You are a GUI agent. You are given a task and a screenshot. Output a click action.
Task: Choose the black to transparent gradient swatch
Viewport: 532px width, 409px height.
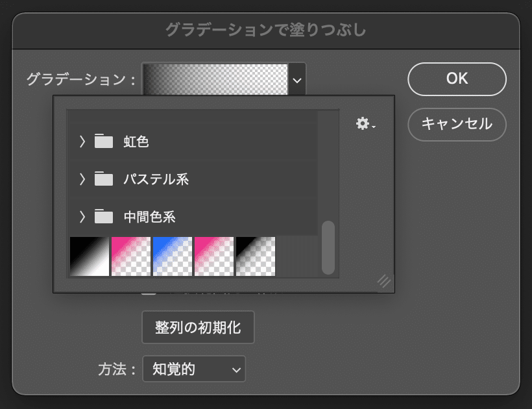(256, 256)
